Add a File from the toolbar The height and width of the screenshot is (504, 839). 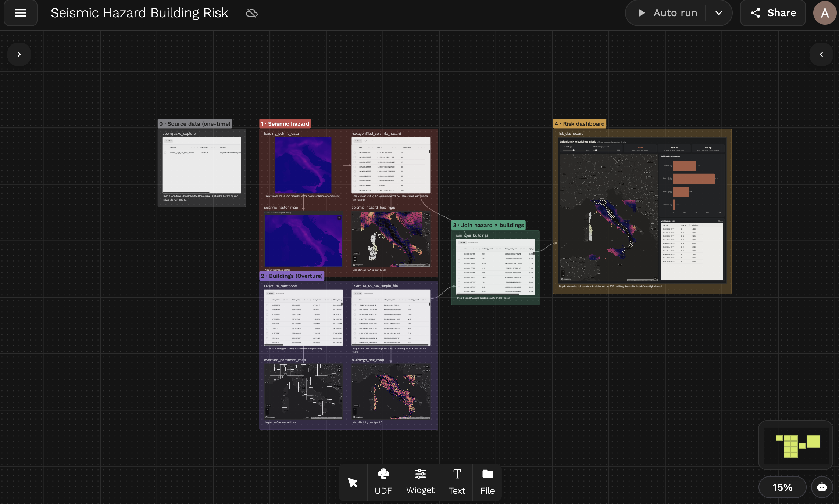pos(488,482)
